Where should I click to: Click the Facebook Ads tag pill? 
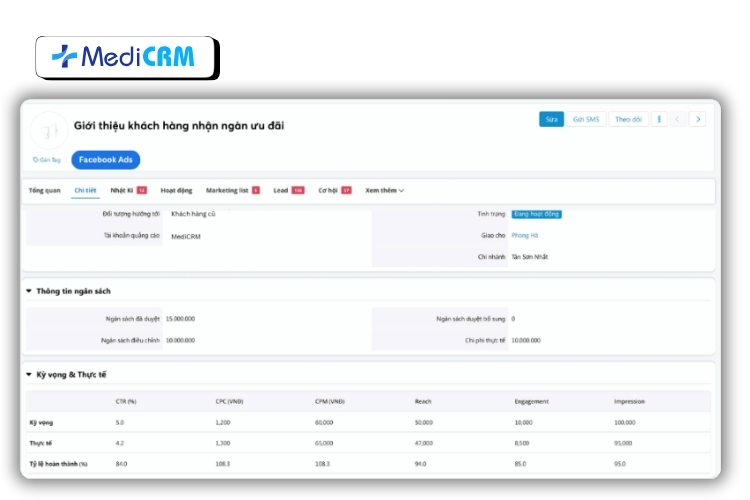click(106, 160)
